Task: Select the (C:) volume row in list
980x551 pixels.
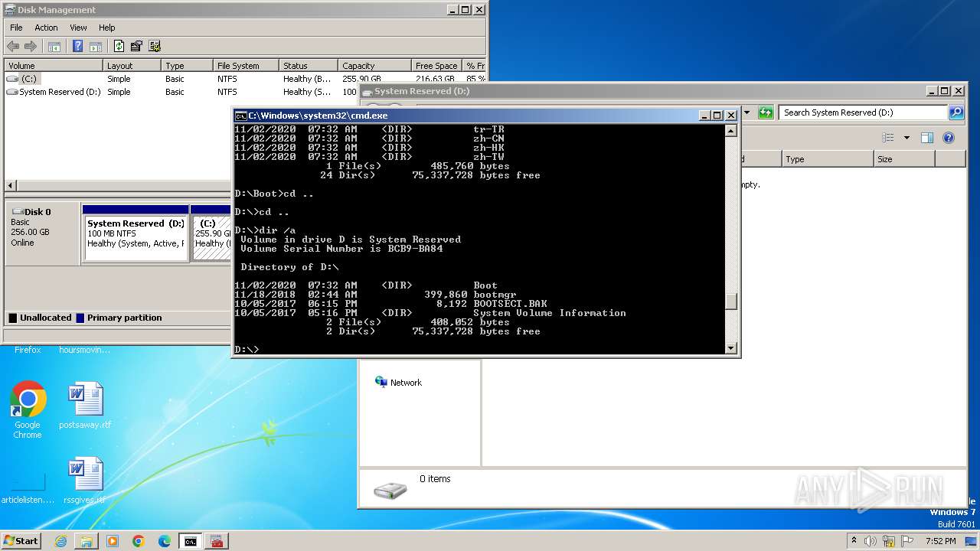Action: tap(245, 79)
